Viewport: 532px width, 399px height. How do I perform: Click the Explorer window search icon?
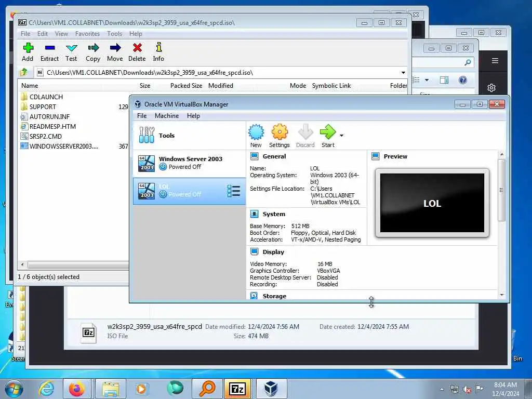tap(468, 62)
